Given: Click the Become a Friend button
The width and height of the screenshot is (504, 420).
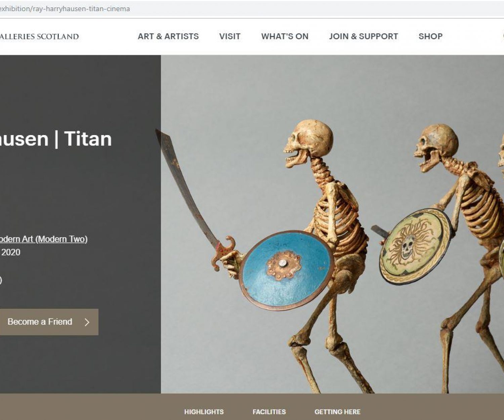Looking at the screenshot, I should (49, 322).
